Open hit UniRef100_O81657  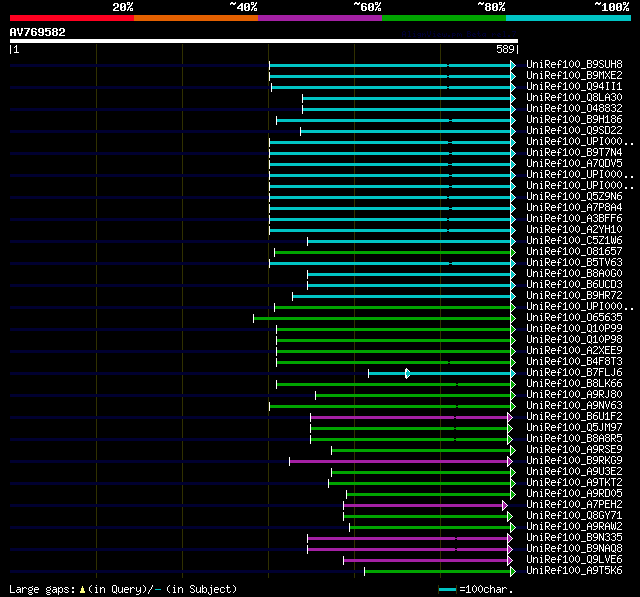pyautogui.click(x=574, y=252)
